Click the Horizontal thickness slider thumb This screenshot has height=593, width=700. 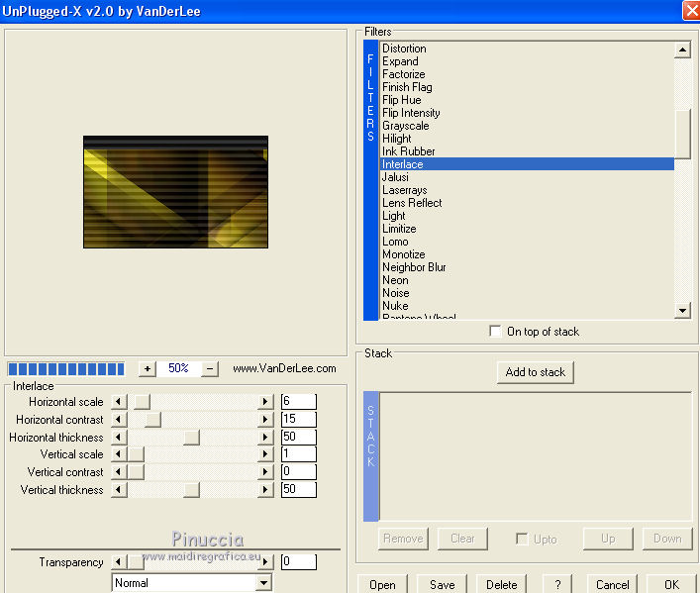[x=191, y=438]
